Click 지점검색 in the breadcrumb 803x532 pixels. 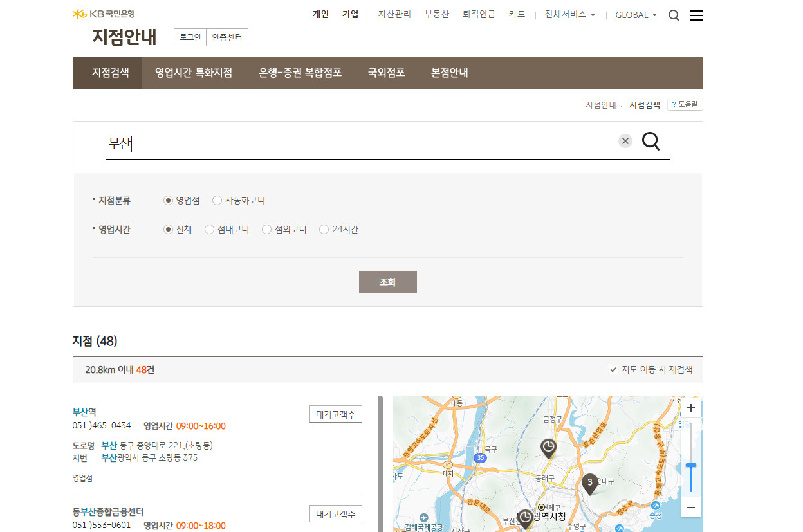645,105
